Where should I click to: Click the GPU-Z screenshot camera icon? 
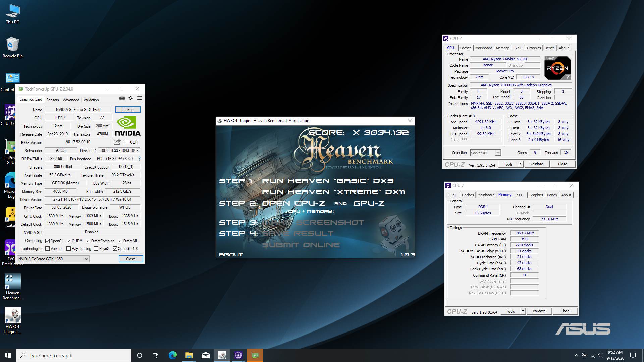(x=122, y=98)
